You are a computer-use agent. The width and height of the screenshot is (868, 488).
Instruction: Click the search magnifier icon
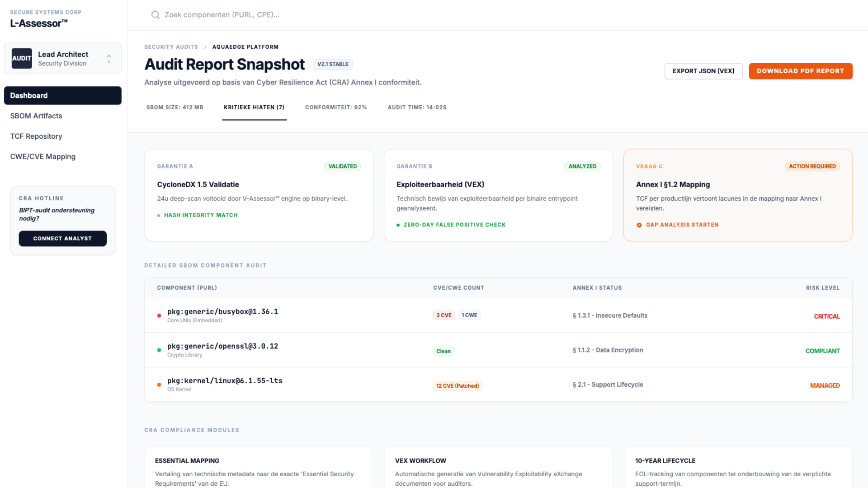[x=155, y=15]
